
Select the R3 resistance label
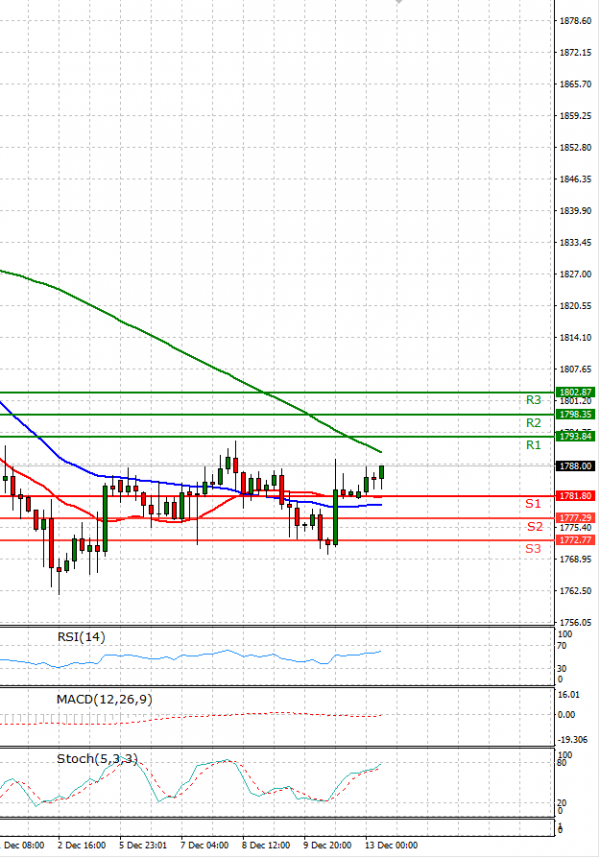(533, 400)
